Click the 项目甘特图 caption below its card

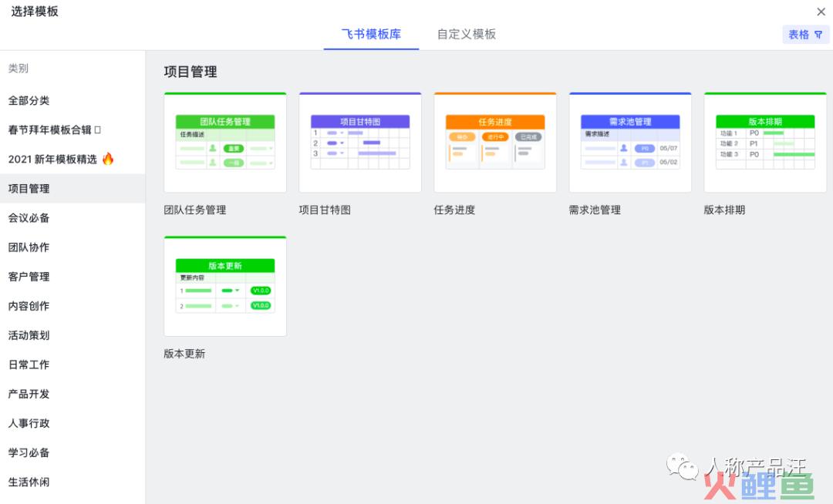tap(325, 210)
